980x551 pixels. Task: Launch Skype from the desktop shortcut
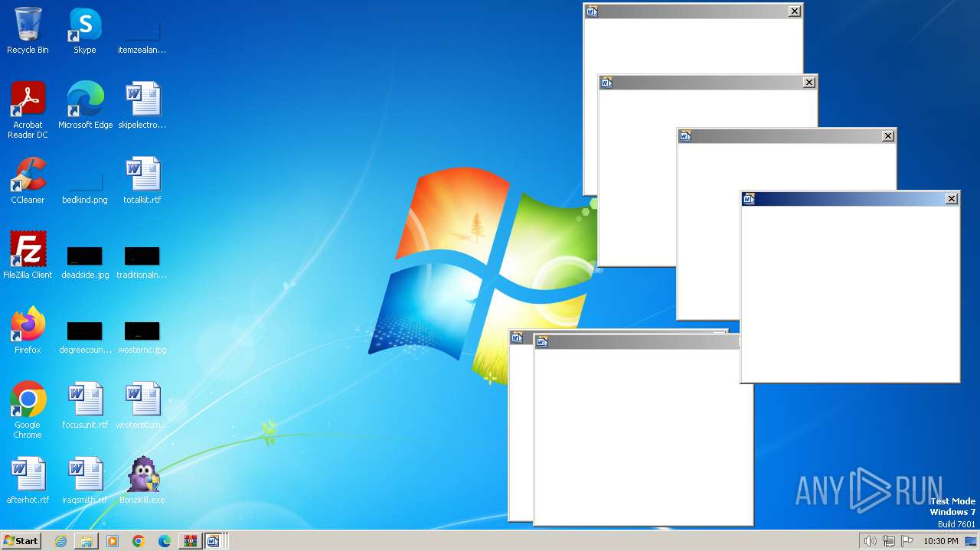(84, 31)
